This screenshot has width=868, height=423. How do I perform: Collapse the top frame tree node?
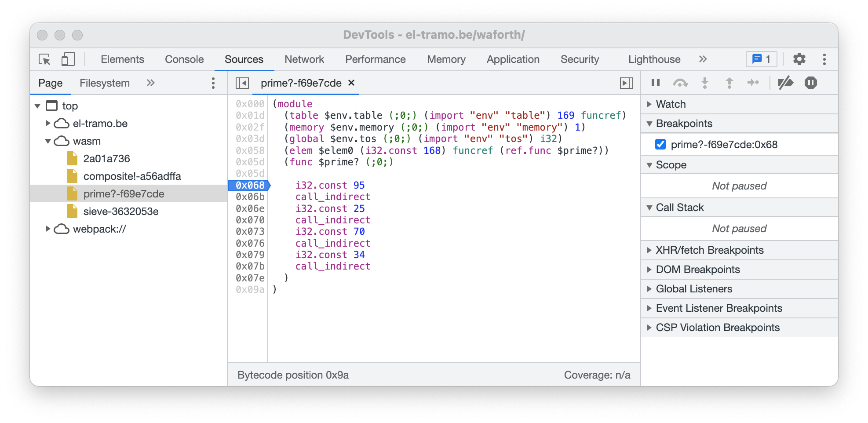point(37,106)
